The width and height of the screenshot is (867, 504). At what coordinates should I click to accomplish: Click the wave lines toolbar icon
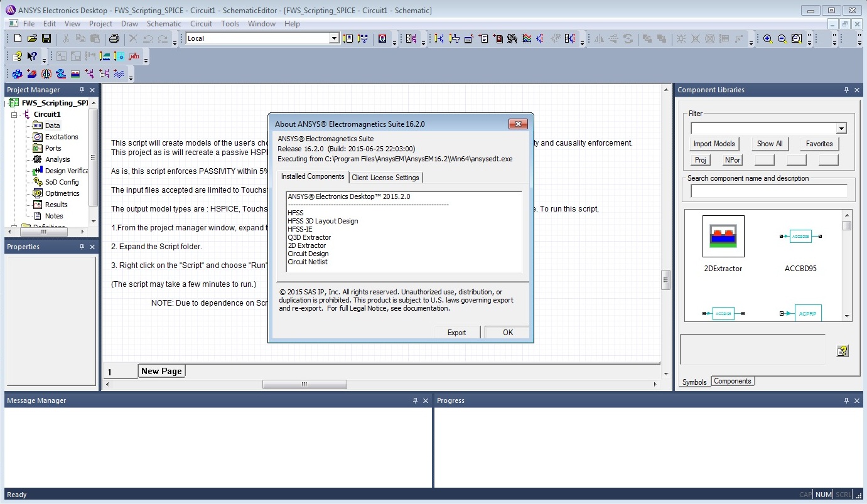pyautogui.click(x=119, y=73)
